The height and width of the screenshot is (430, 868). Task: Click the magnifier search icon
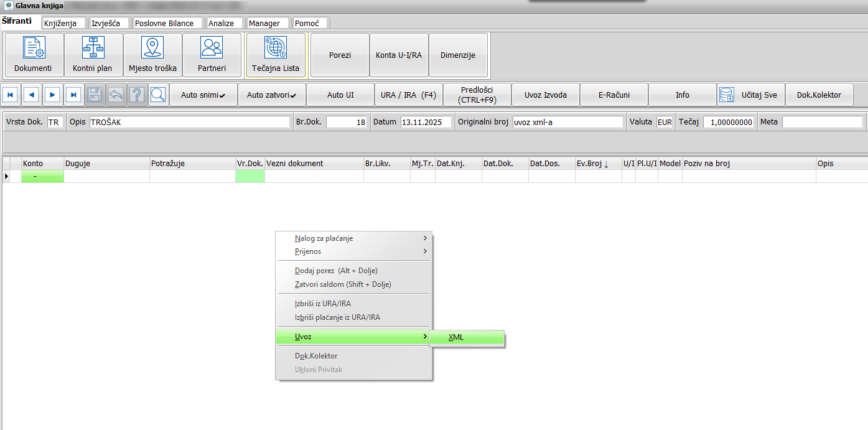(x=158, y=95)
